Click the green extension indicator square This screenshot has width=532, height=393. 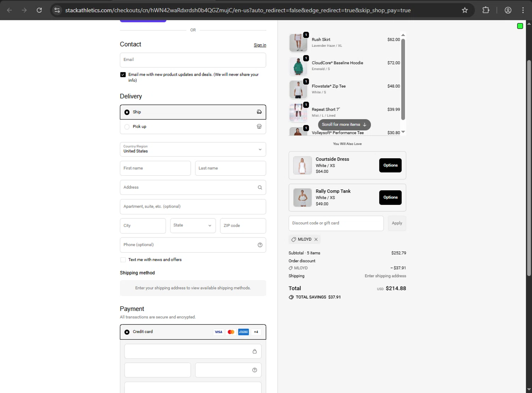tap(520, 26)
